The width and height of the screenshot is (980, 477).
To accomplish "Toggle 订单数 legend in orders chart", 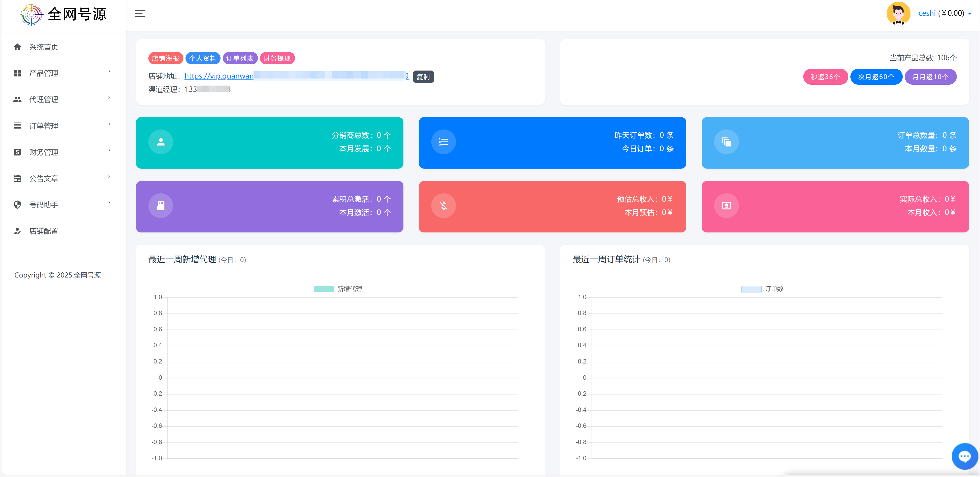I will coord(762,289).
